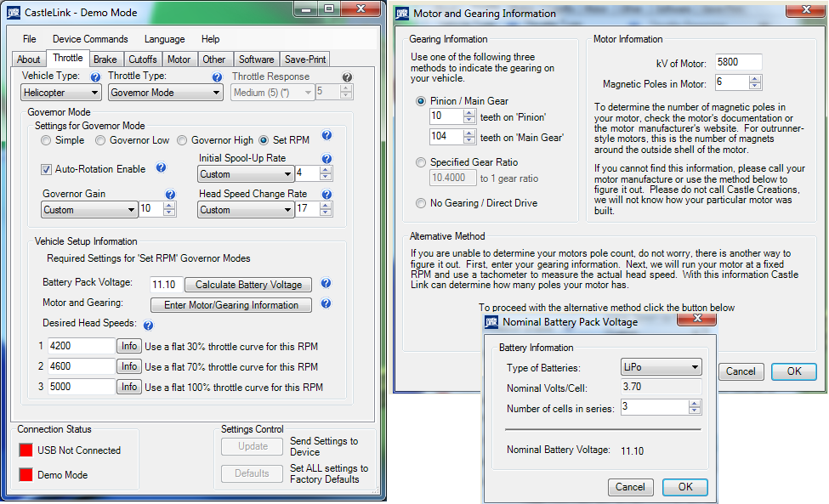Toggle Auto-Rotation Enable checkbox
Screen dimensions: 829x504
[46, 169]
